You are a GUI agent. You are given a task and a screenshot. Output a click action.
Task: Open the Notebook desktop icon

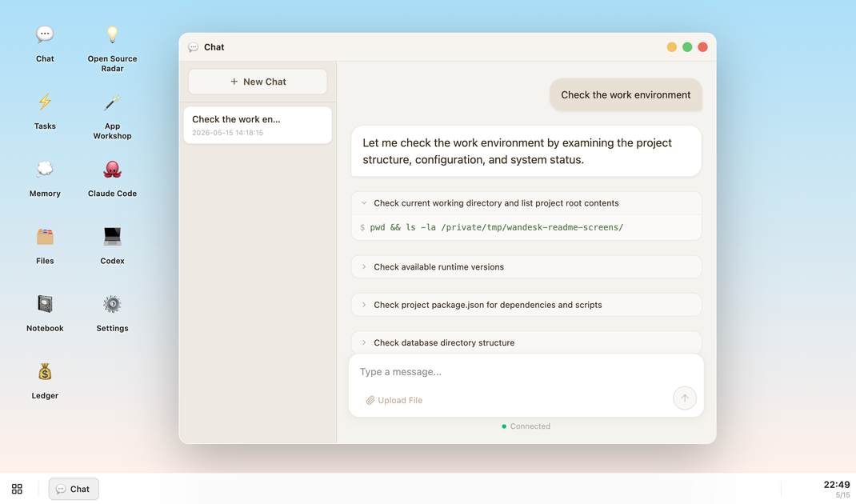click(x=45, y=304)
